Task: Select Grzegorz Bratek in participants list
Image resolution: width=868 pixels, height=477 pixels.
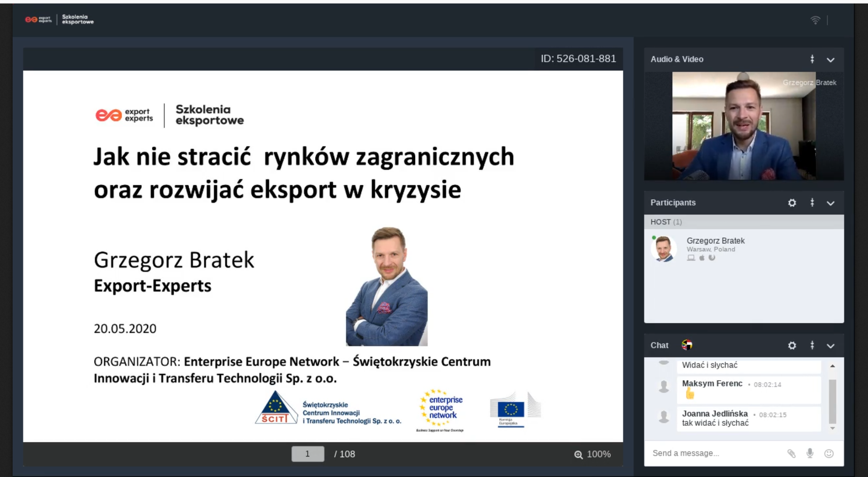Action: pos(715,241)
